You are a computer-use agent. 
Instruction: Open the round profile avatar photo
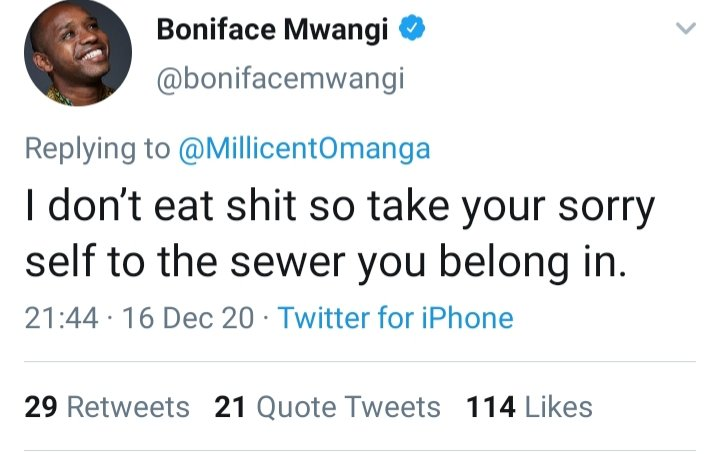coord(78,53)
